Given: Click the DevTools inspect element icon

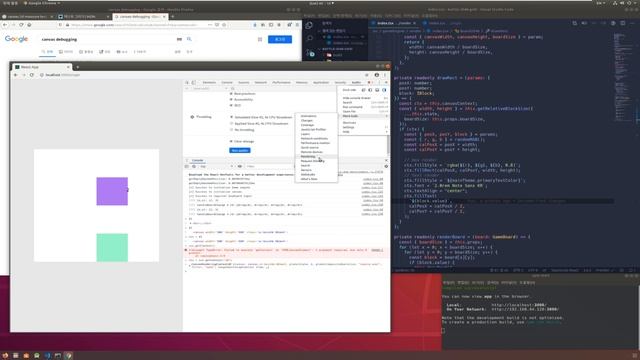Looking at the screenshot, I should 187,82.
